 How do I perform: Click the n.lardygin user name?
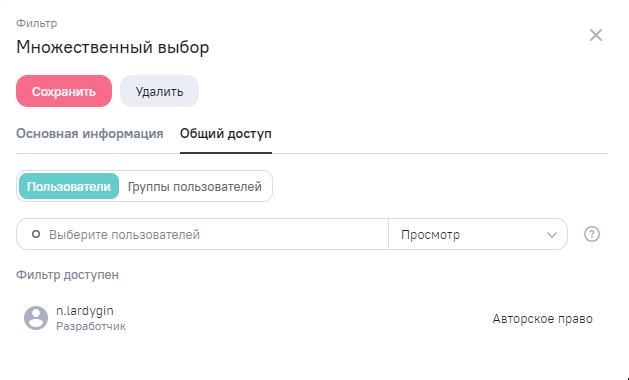(x=85, y=311)
